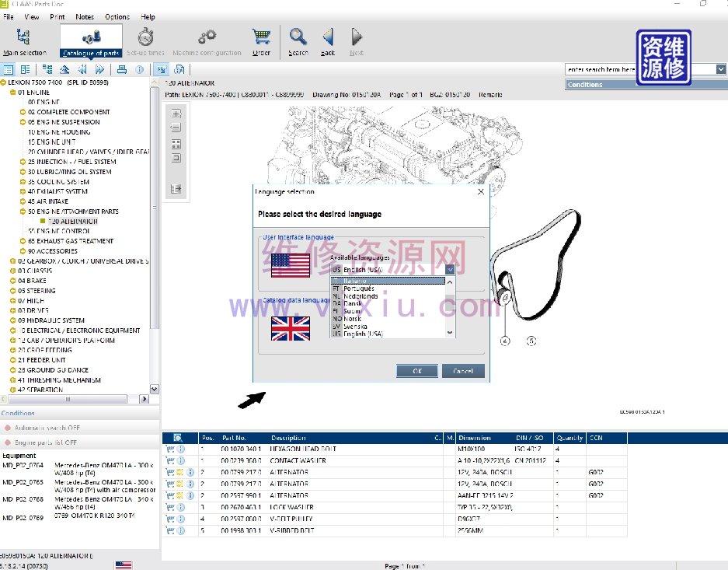Image resolution: width=728 pixels, height=570 pixels.
Task: Expand the 25 INJECTION / FUEL SYSTEM node
Action: [23, 162]
